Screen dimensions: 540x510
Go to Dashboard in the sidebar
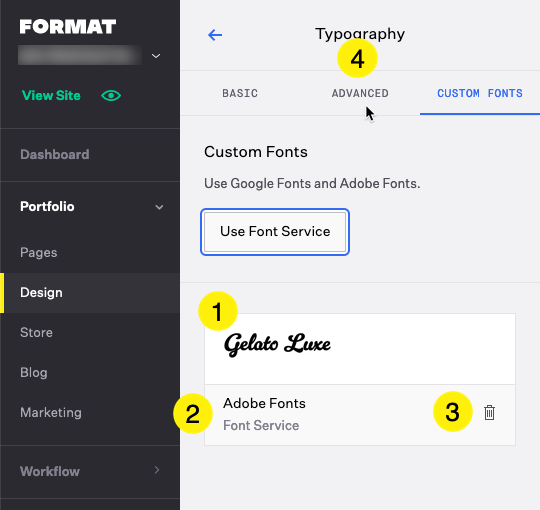pyautogui.click(x=55, y=154)
